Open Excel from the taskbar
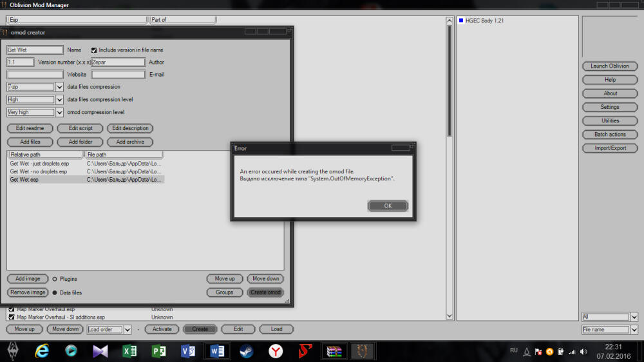This screenshot has height=362, width=644. click(x=129, y=351)
